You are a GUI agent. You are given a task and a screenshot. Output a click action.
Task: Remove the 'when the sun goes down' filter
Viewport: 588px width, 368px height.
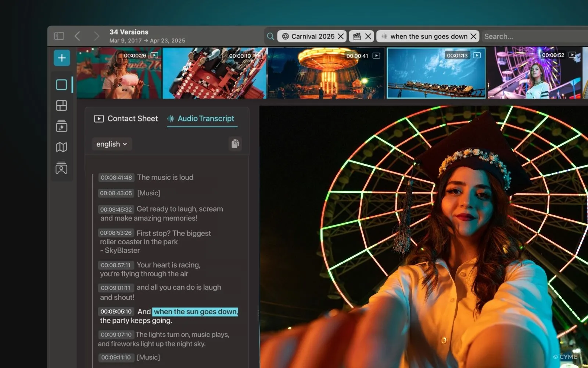(x=473, y=36)
